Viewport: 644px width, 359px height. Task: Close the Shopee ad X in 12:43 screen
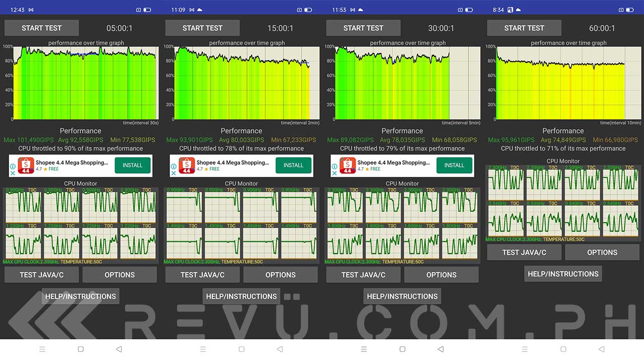(x=13, y=173)
